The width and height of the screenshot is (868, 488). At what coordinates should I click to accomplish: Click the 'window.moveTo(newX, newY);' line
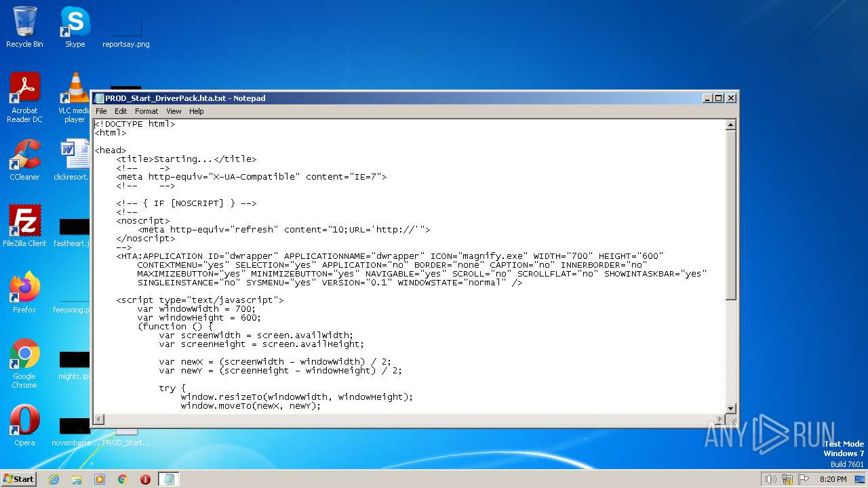(x=251, y=406)
